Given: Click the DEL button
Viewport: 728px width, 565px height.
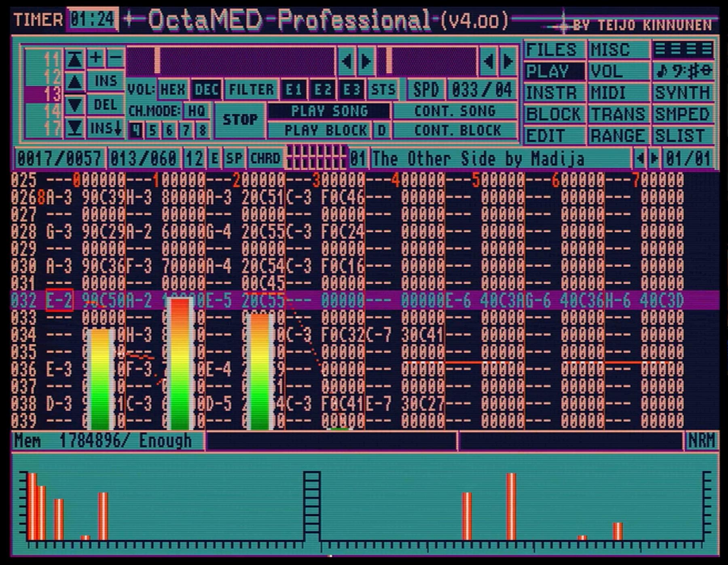Looking at the screenshot, I should point(106,105).
